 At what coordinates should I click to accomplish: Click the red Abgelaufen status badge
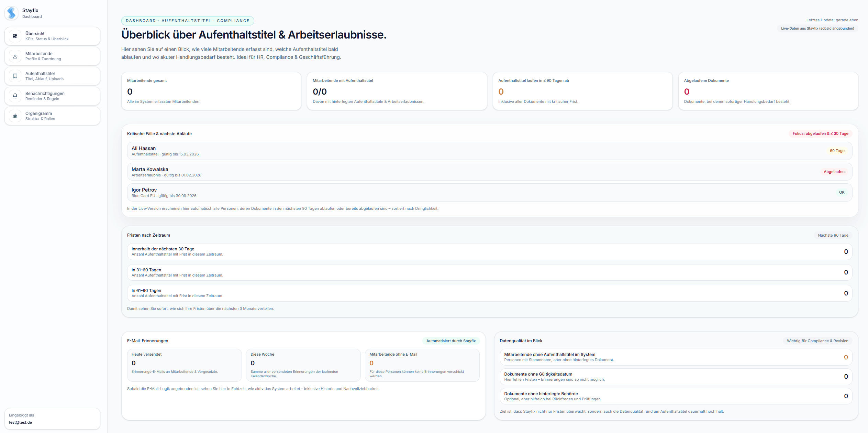[834, 172]
